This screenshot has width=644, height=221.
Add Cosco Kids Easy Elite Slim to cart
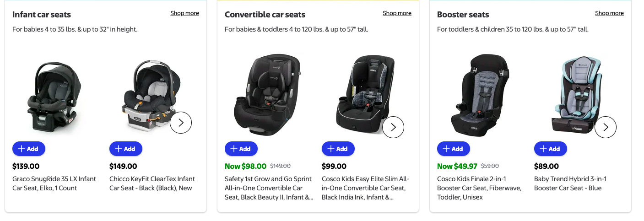tap(338, 149)
